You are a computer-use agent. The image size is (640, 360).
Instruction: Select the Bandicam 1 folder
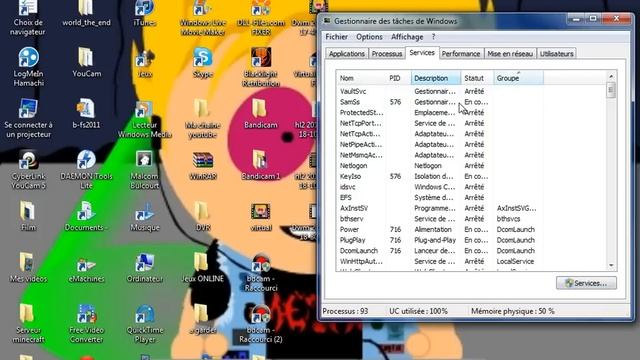(260, 165)
